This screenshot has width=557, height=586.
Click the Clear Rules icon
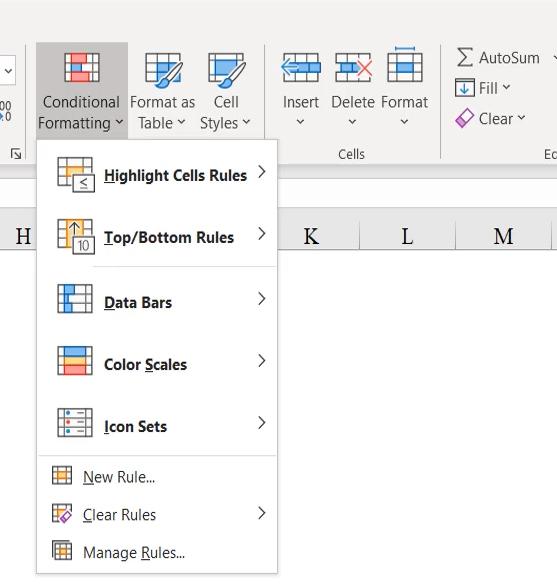tap(62, 513)
